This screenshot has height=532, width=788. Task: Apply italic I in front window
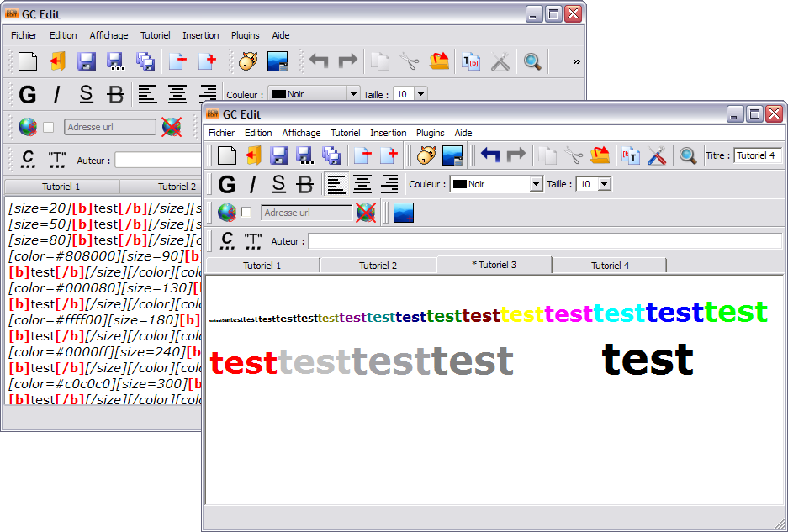(x=252, y=184)
